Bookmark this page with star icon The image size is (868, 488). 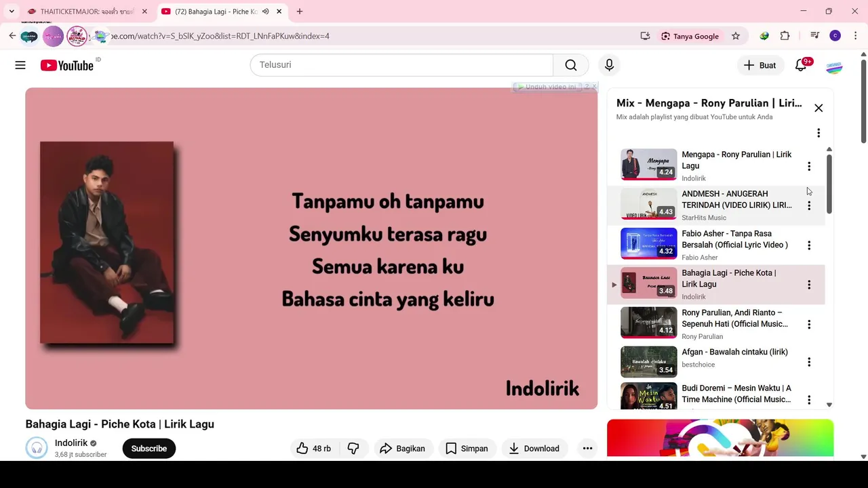pos(736,36)
